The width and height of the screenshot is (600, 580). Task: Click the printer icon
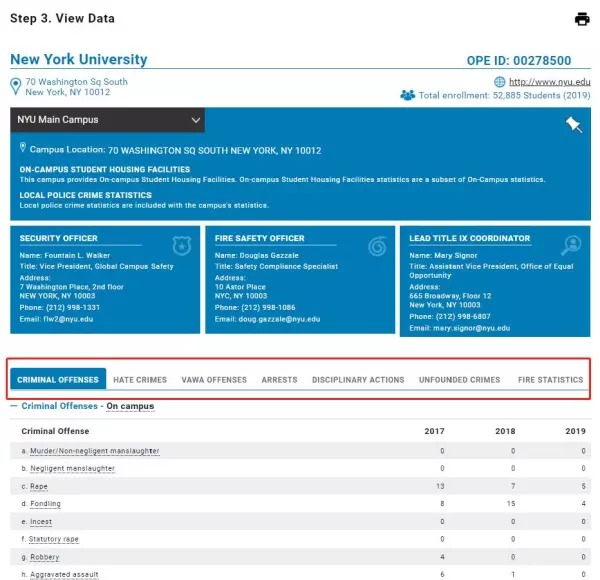582,19
